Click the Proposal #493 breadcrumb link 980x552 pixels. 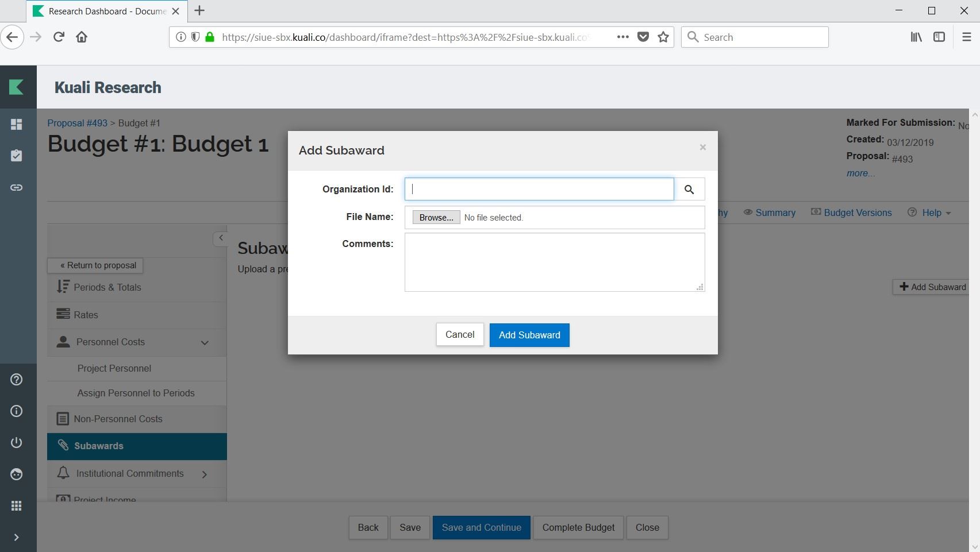click(x=77, y=123)
